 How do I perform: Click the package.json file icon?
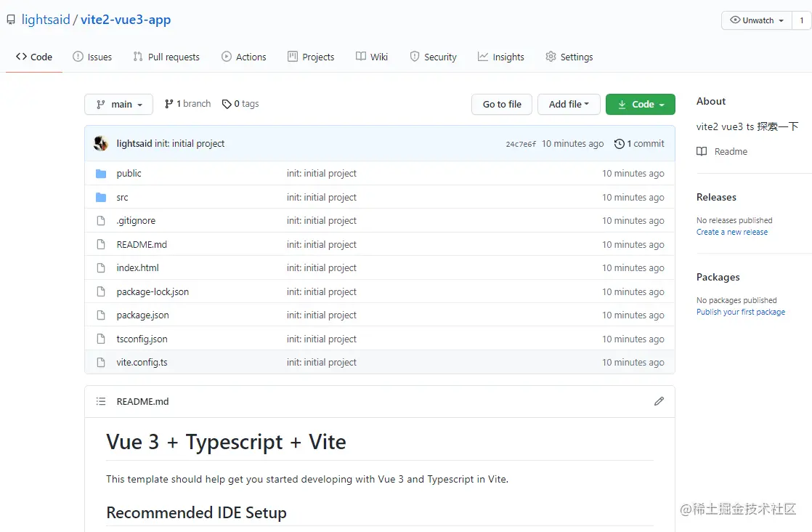pos(101,315)
